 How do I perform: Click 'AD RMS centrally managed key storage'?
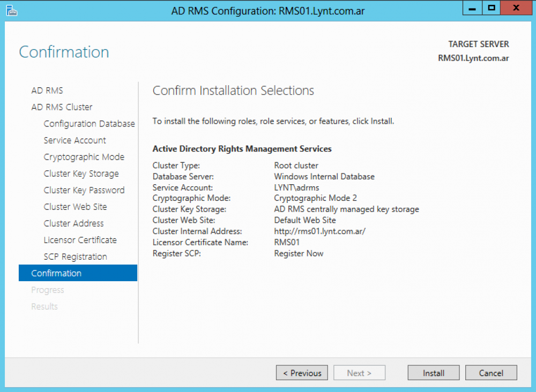coord(347,209)
